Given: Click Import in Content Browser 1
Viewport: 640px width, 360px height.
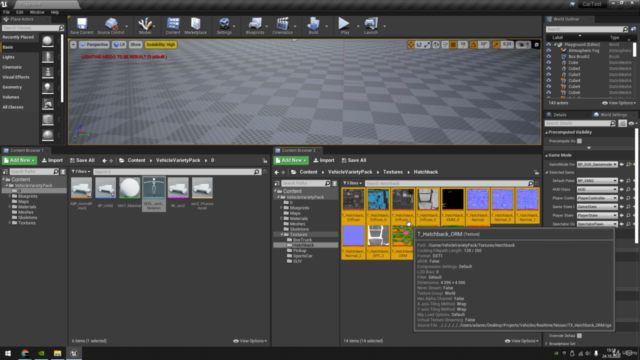Looking at the screenshot, I should pyautogui.click(x=52, y=160).
